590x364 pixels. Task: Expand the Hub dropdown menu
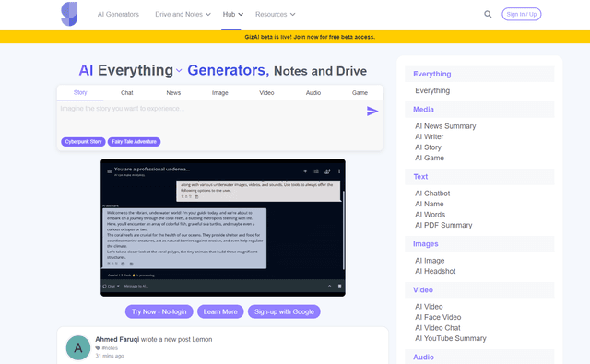(233, 15)
